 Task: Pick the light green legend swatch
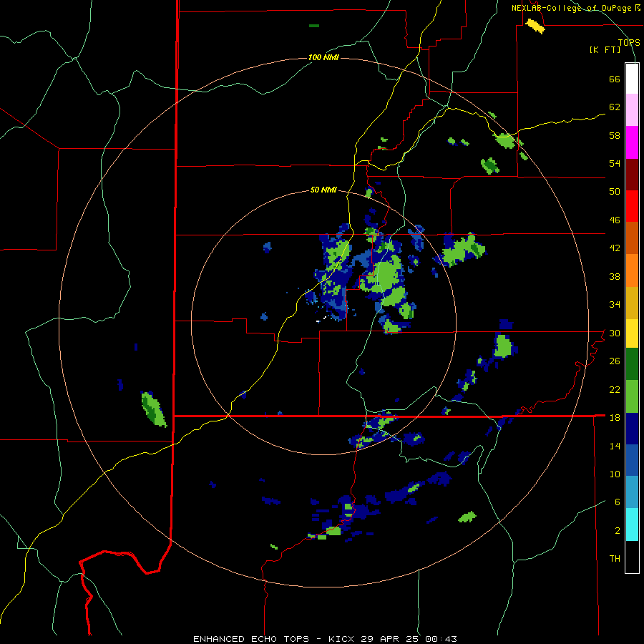[x=632, y=396]
